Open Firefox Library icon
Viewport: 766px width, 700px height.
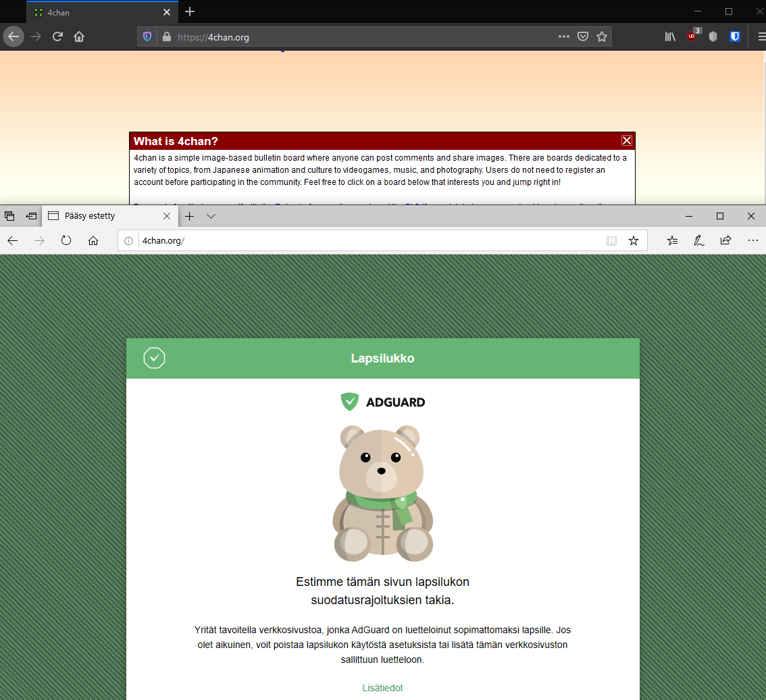pos(670,36)
